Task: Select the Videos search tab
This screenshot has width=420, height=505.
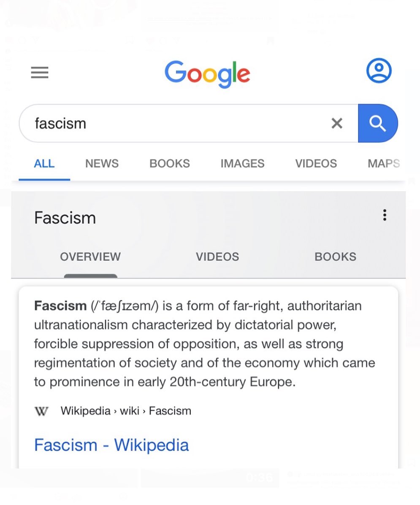Action: (x=316, y=164)
